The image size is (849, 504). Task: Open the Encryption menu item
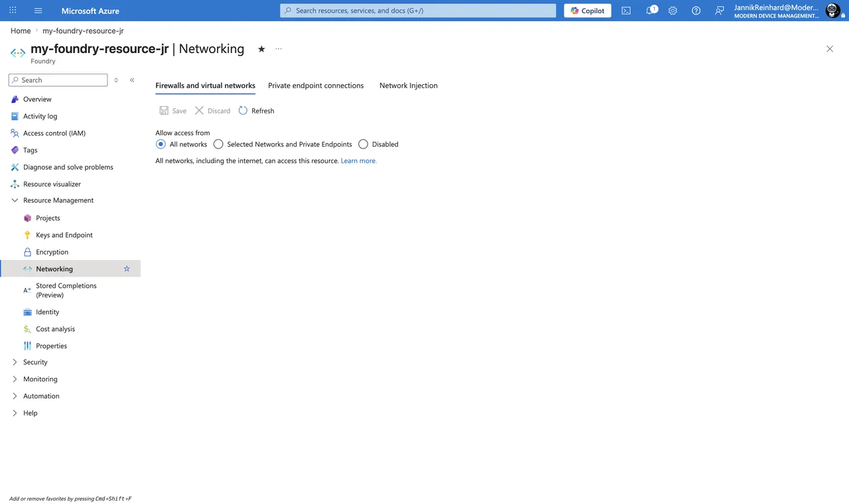tap(52, 252)
